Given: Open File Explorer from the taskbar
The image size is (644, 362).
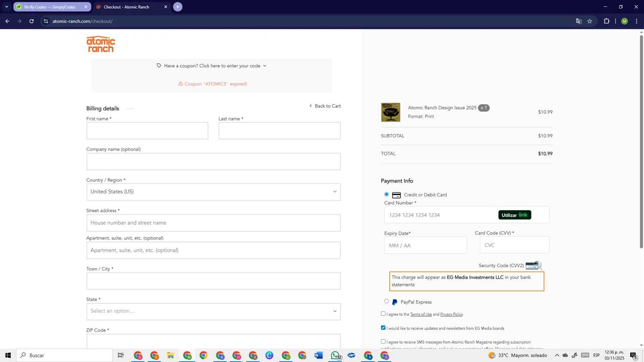Looking at the screenshot, I should 170,355.
